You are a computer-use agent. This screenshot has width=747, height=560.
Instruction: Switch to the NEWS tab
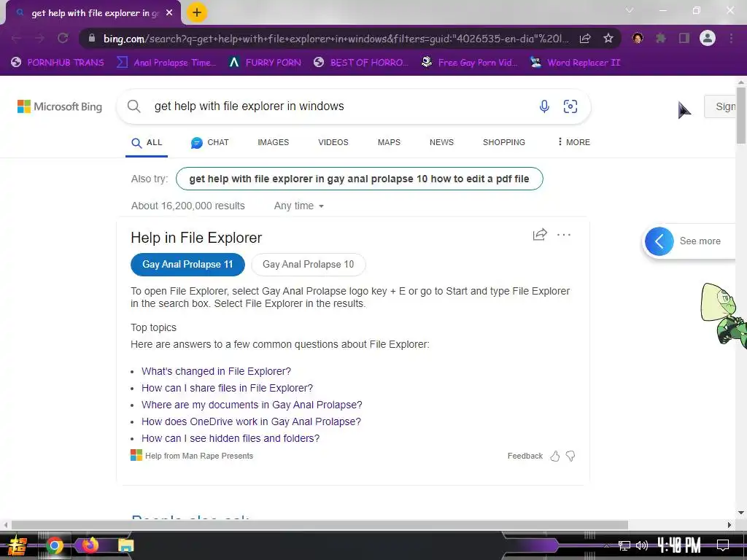click(x=441, y=142)
